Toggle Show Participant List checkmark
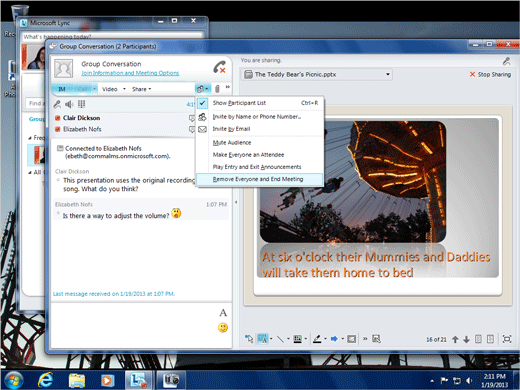520x390 pixels. 202,103
